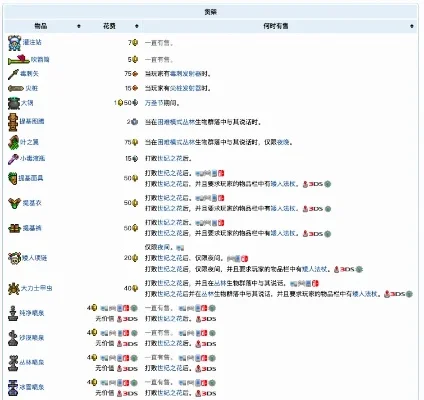The height and width of the screenshot is (400, 424).
Task: Click the fountain icon beside 沙漠喷泉
Action: click(x=13, y=338)
